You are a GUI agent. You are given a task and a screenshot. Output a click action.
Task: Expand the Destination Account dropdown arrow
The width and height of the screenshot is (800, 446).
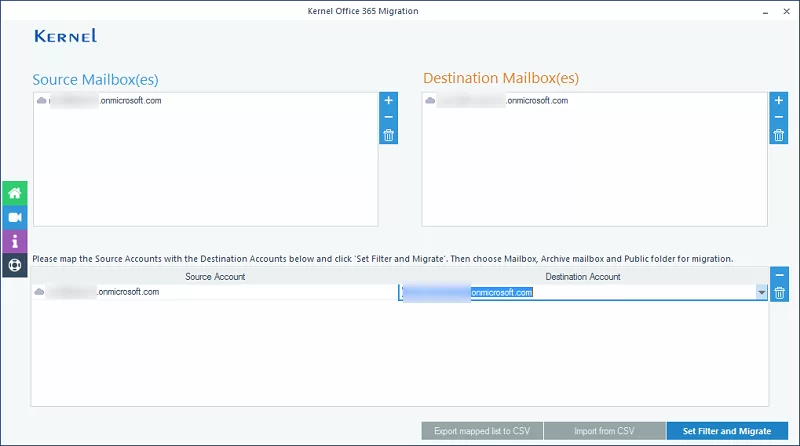pyautogui.click(x=761, y=292)
